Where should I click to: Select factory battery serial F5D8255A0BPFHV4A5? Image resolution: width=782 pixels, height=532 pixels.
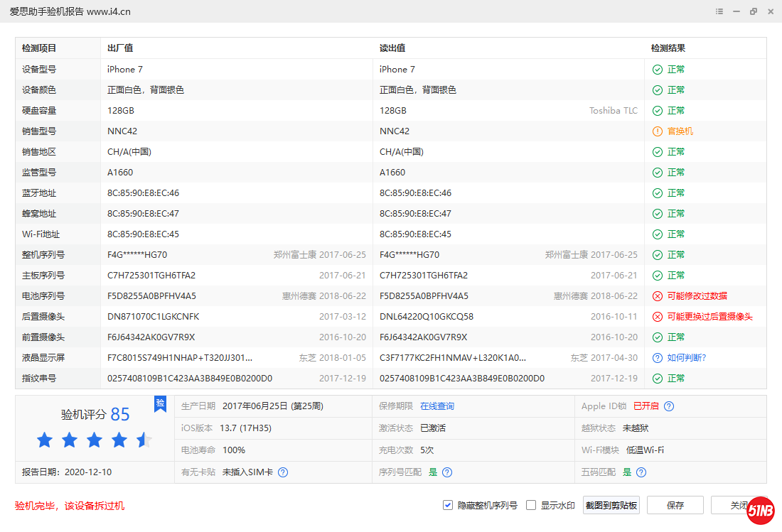151,296
